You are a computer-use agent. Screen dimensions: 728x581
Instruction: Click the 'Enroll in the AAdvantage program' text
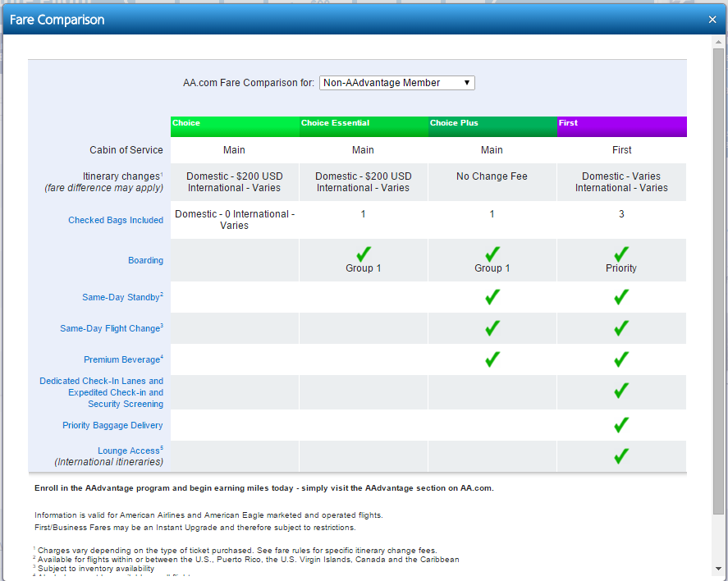264,488
